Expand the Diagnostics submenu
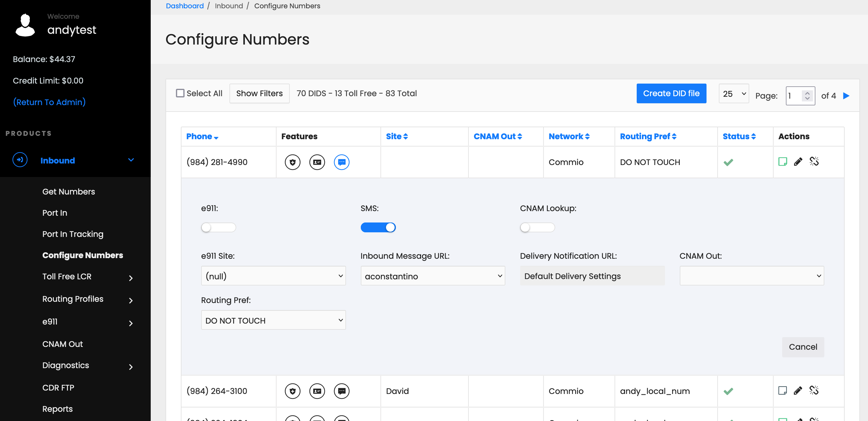This screenshot has height=421, width=868. 131,367
